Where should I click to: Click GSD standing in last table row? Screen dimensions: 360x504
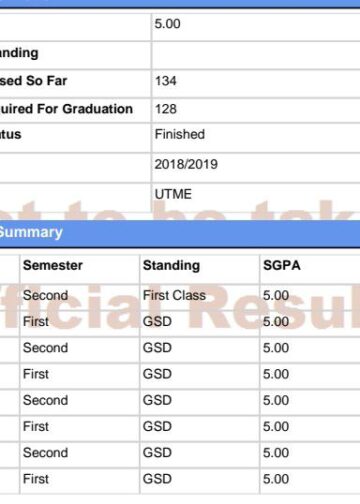tap(157, 479)
